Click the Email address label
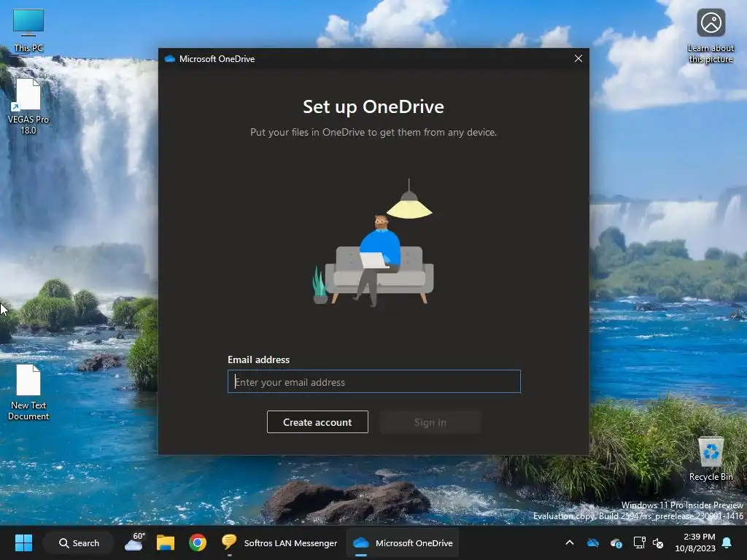Image resolution: width=747 pixels, height=560 pixels. tap(259, 359)
